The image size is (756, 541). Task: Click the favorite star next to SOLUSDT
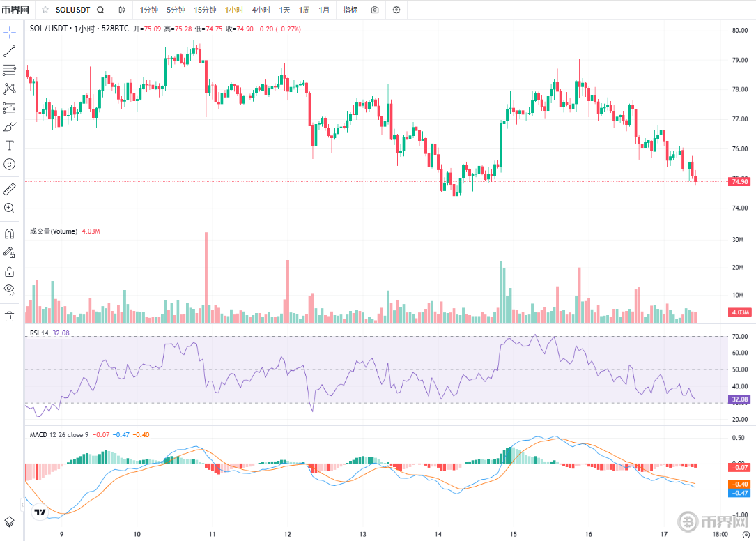click(45, 10)
